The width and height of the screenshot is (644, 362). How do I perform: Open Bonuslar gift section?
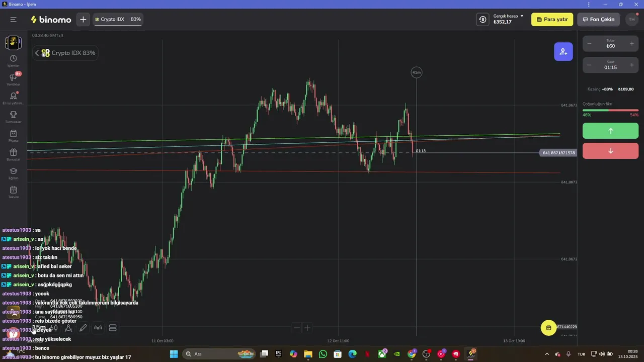tap(13, 154)
